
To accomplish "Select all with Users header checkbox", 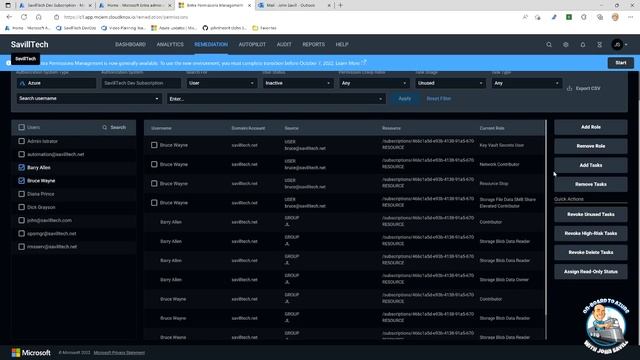I will [x=22, y=127].
